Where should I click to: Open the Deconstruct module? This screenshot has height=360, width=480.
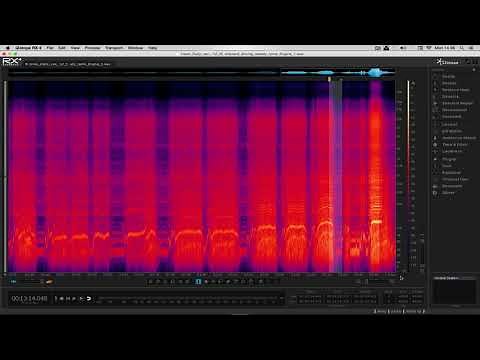tap(454, 110)
